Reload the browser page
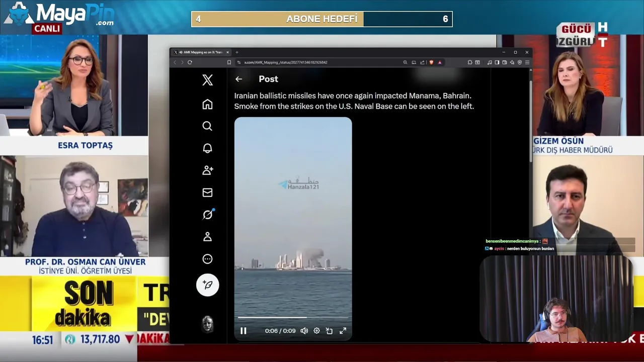The image size is (644, 362). coord(190,62)
